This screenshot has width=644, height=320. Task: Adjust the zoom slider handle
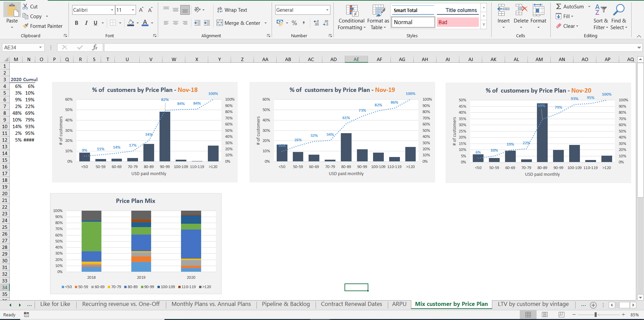[596, 315]
